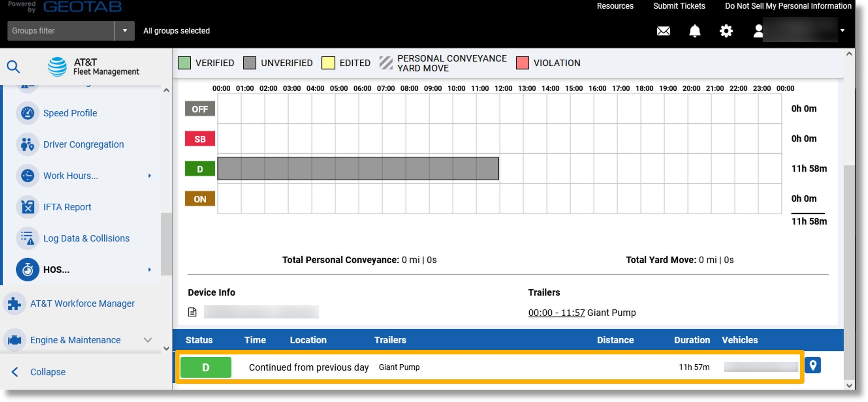
Task: Click the Device Info document icon
Action: pyautogui.click(x=192, y=312)
